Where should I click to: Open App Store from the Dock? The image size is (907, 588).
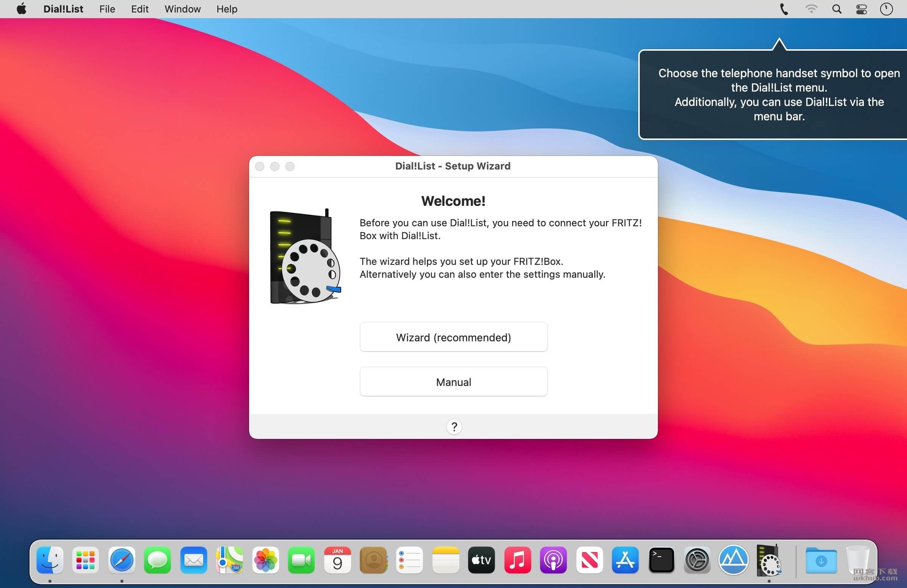tap(625, 560)
